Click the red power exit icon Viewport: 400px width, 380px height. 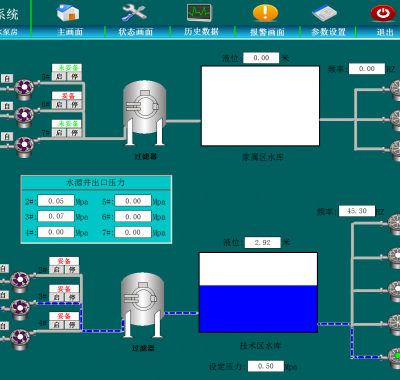tap(383, 13)
